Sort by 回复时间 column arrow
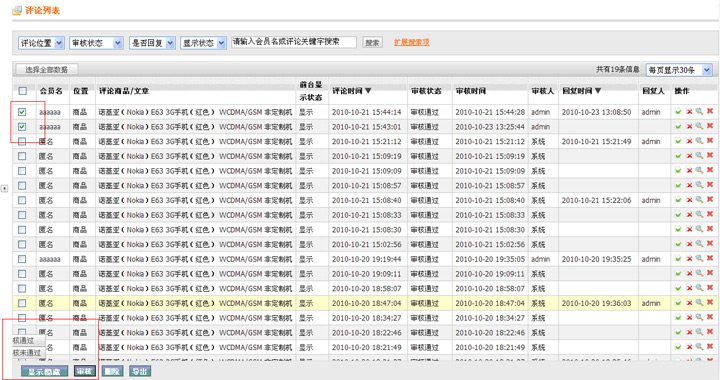 [x=597, y=91]
